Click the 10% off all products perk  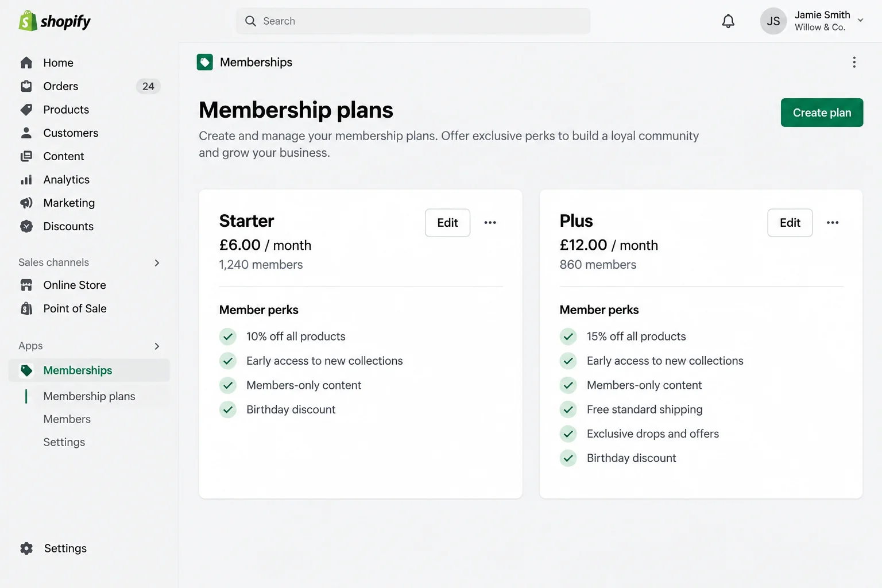tap(296, 336)
